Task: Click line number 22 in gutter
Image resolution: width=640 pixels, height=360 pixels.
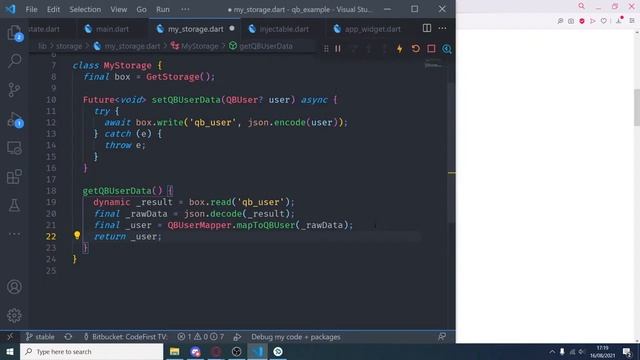Action: point(51,236)
